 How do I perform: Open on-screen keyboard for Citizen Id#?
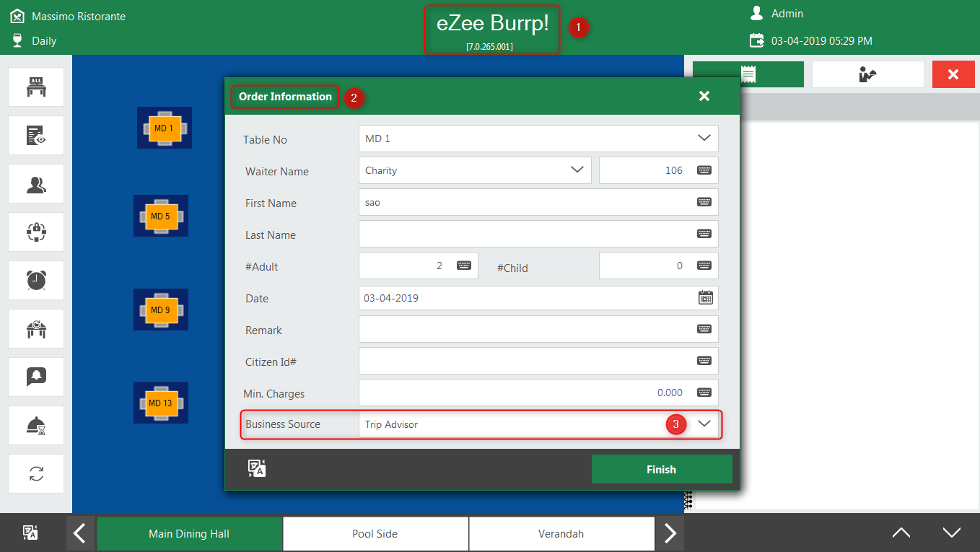(704, 361)
